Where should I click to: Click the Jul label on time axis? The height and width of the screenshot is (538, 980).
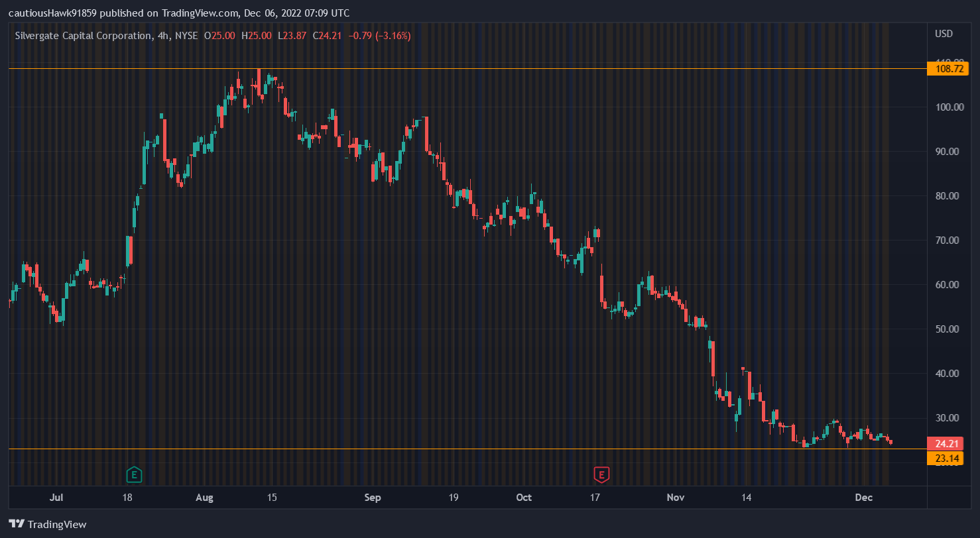coord(57,497)
